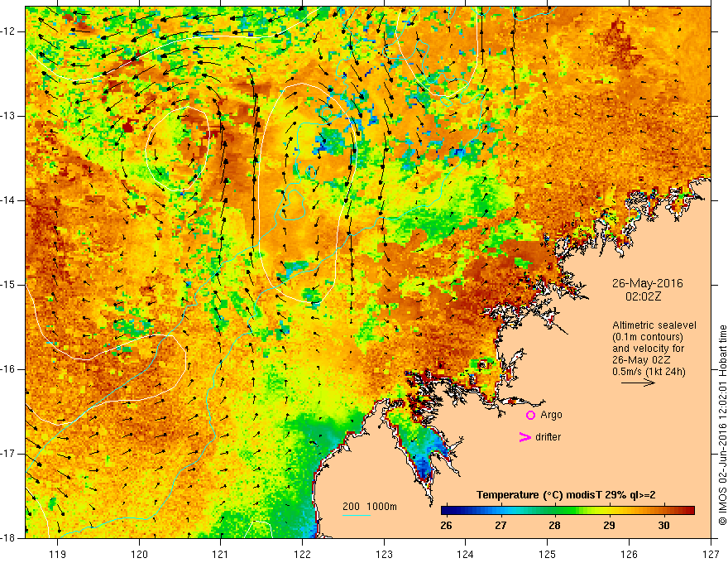Viewport: 728px width, 563px height.
Task: Click the latitude axis label -17
Action: 8,454
